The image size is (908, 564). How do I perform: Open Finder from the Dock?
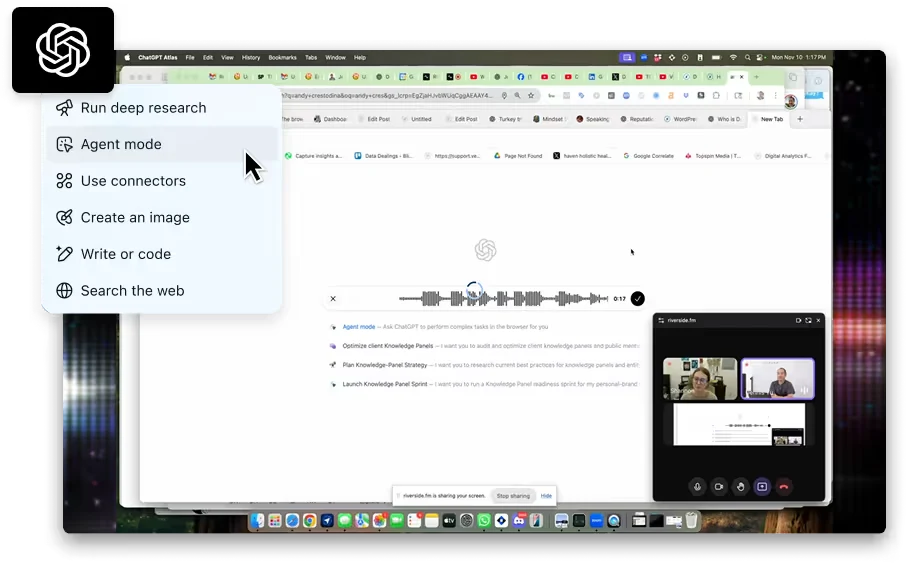click(257, 521)
